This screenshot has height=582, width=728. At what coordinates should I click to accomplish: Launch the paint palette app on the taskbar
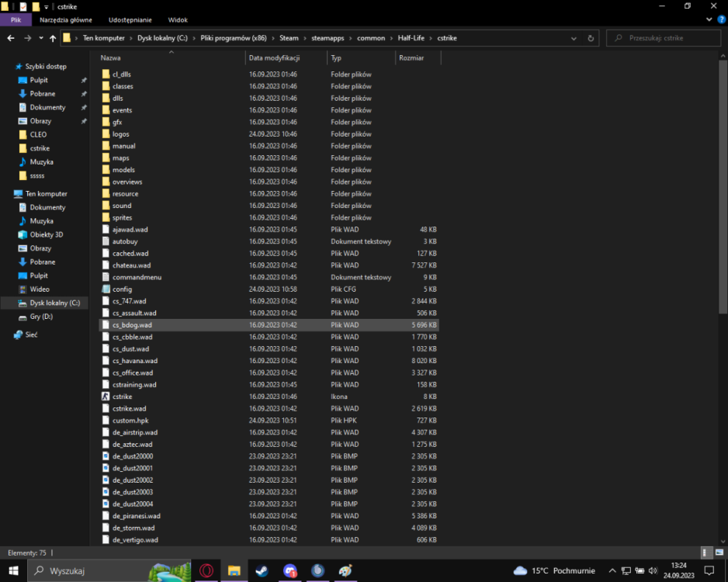point(345,570)
